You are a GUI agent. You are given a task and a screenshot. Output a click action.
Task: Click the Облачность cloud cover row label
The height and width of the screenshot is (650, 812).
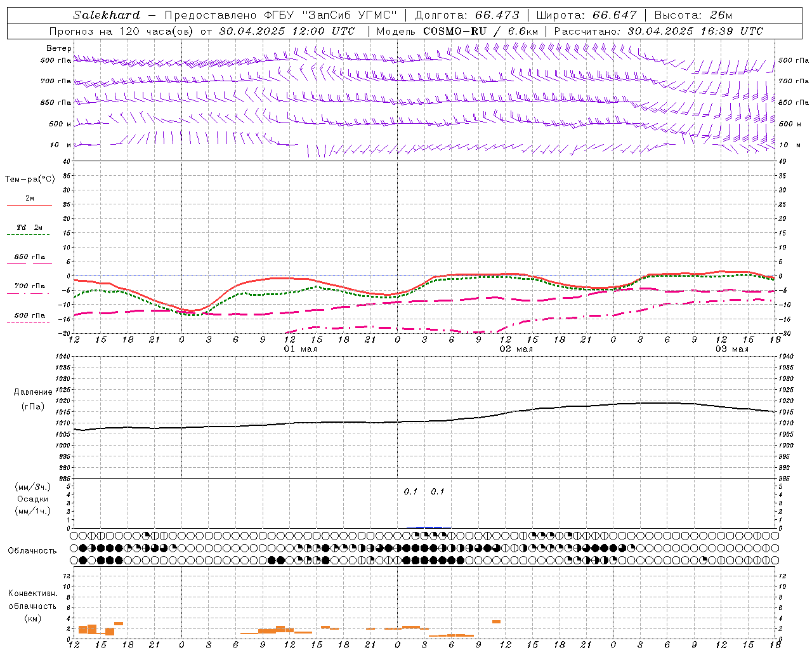32,551
